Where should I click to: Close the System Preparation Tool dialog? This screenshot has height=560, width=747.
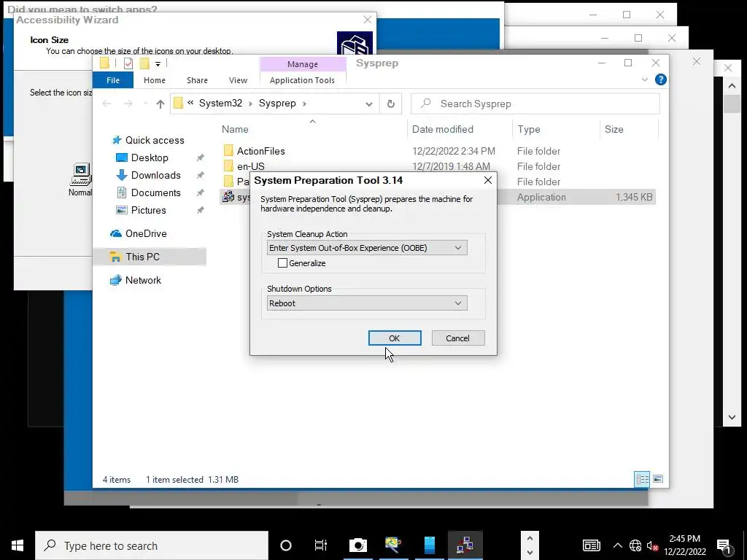(x=488, y=180)
